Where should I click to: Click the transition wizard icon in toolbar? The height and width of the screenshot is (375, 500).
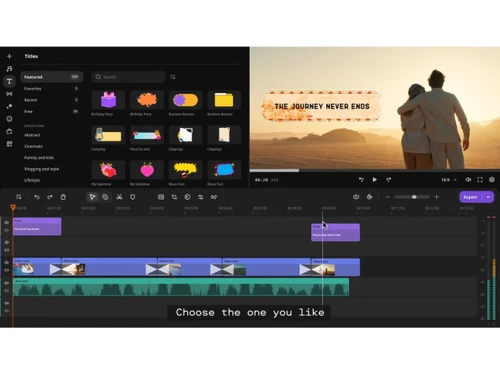coord(214,197)
